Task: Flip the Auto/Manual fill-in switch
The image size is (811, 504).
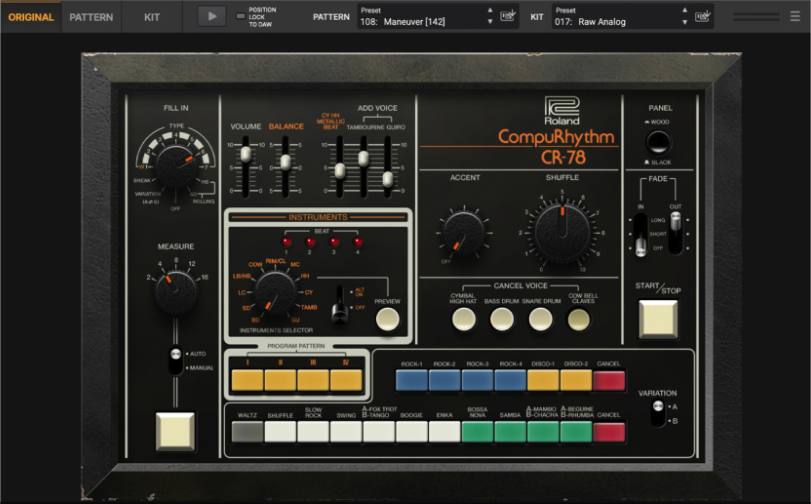Action: tap(175, 361)
